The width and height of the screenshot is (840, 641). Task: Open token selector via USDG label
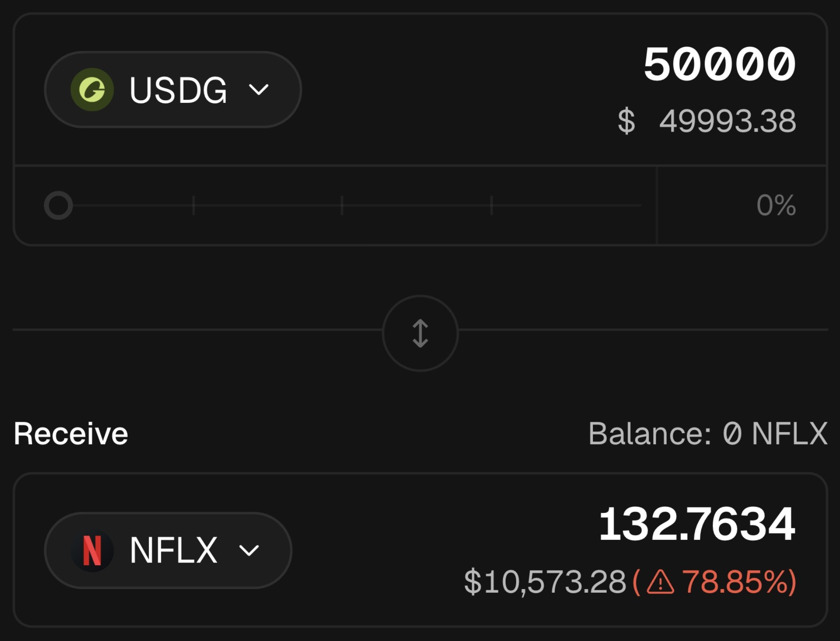[x=178, y=90]
